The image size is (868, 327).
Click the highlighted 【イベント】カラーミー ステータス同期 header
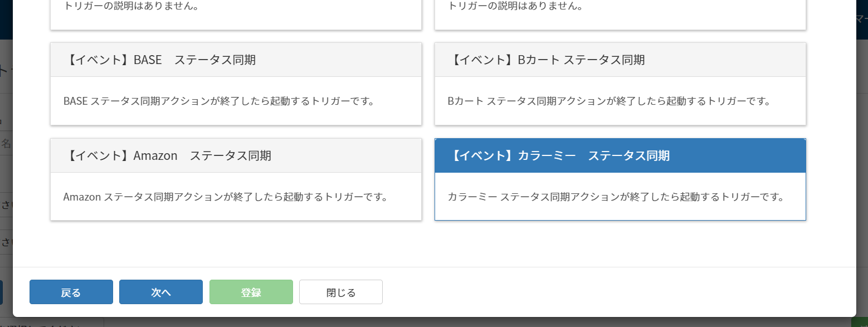620,156
